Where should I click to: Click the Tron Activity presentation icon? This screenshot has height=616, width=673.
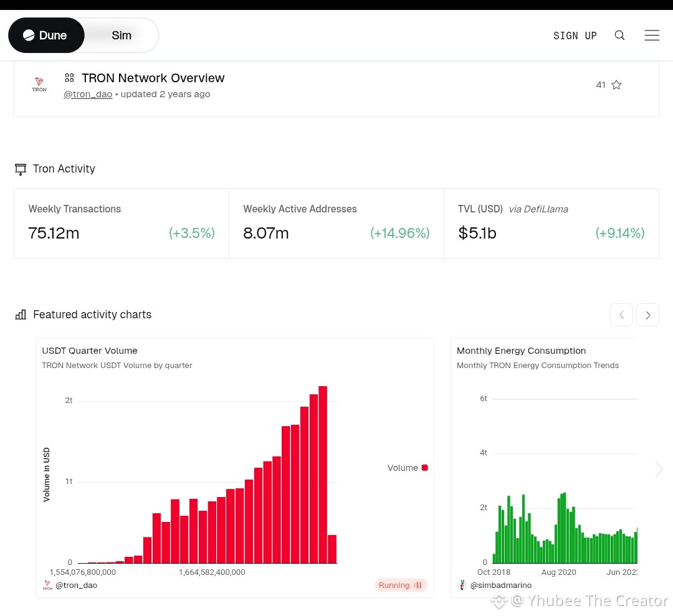point(21,169)
